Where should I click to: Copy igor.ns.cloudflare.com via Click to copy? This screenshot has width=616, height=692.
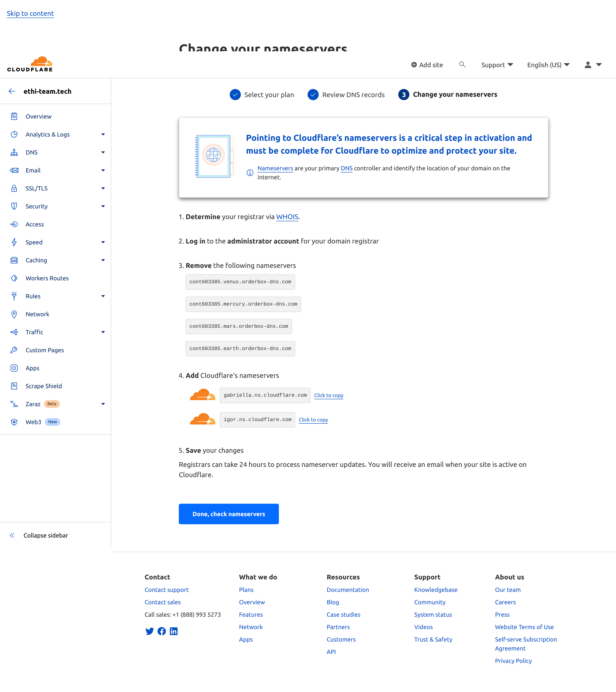tap(313, 419)
